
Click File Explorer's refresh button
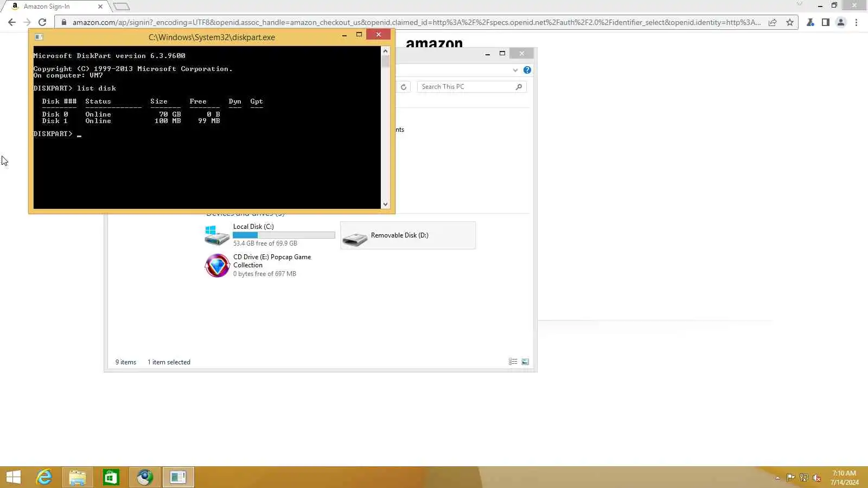pos(404,87)
